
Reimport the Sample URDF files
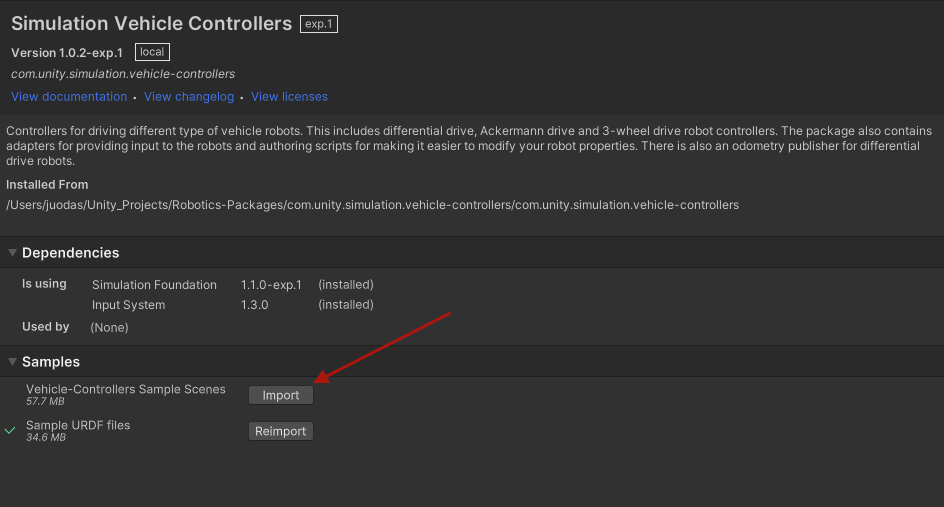(281, 431)
